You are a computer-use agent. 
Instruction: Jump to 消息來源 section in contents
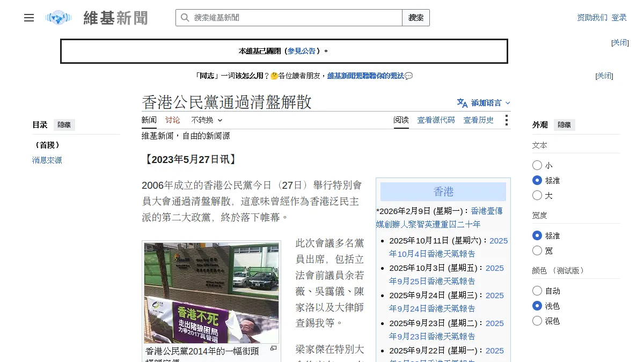[x=47, y=160]
